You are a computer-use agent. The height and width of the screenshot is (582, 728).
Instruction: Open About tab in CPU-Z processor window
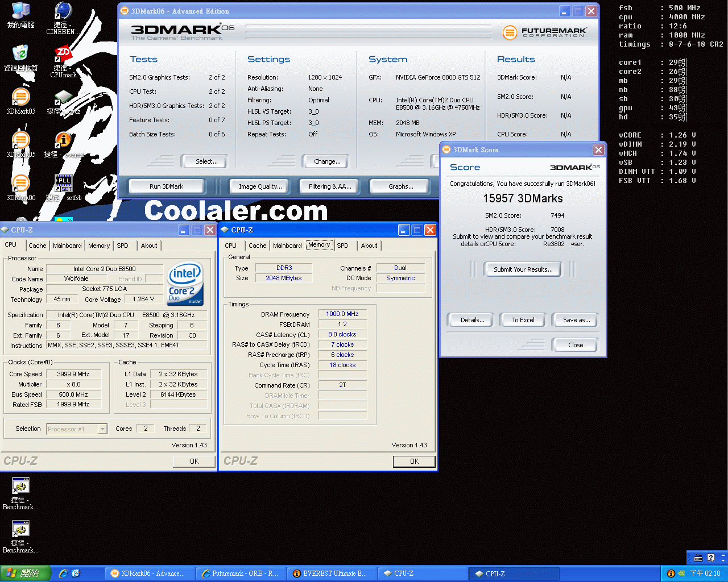[x=149, y=246]
